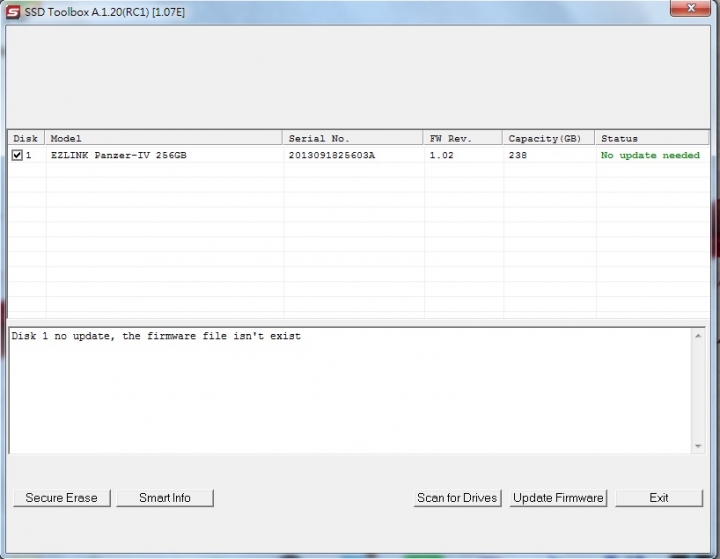The image size is (720, 559).
Task: Close the window with the X button
Action: (x=691, y=8)
